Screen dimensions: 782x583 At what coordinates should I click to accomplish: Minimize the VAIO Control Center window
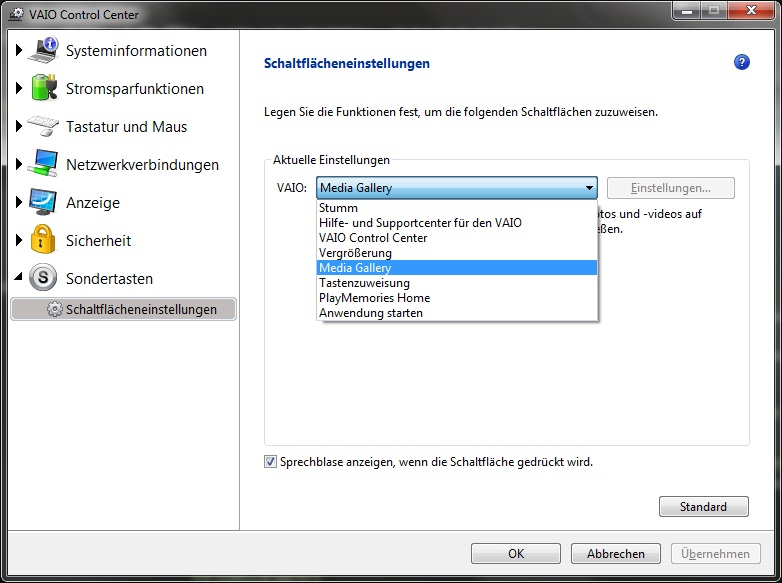coord(687,10)
